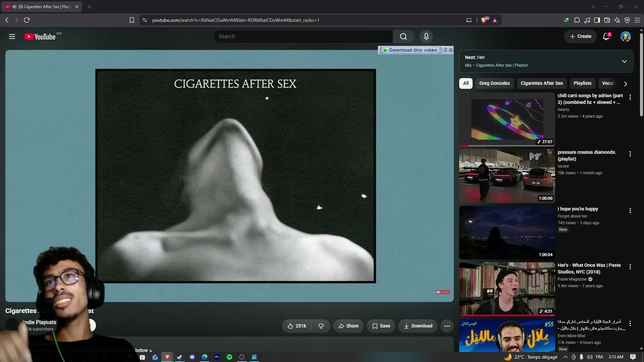Viewport: 644px width, 362px height.
Task: Click the search magnifier button
Action: pos(404,36)
